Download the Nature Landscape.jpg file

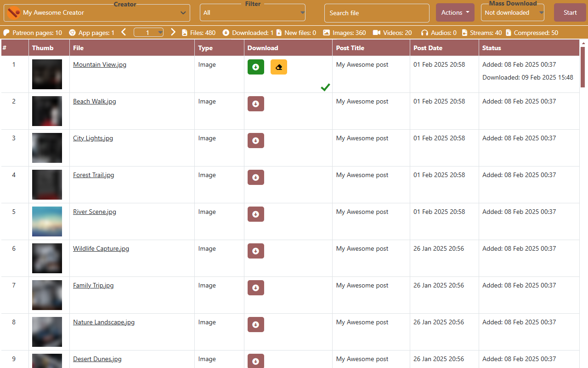[255, 324]
